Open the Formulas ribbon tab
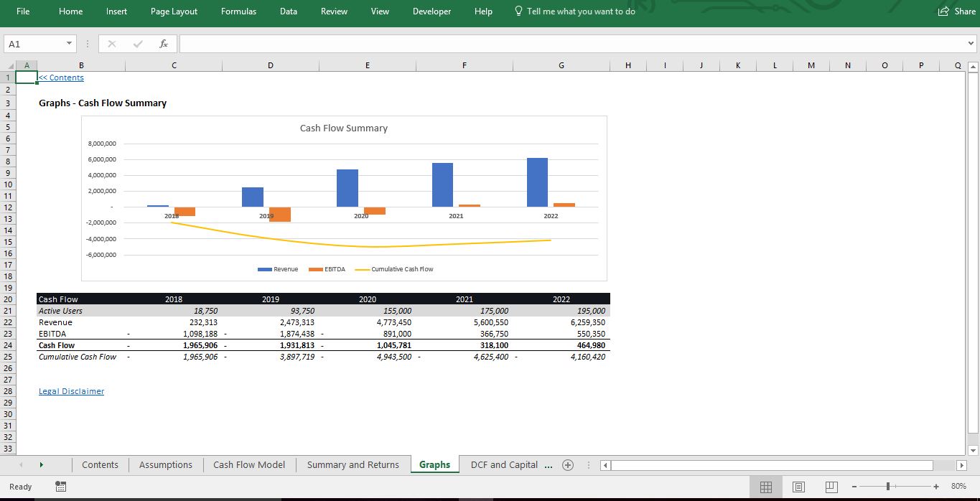 pyautogui.click(x=238, y=11)
